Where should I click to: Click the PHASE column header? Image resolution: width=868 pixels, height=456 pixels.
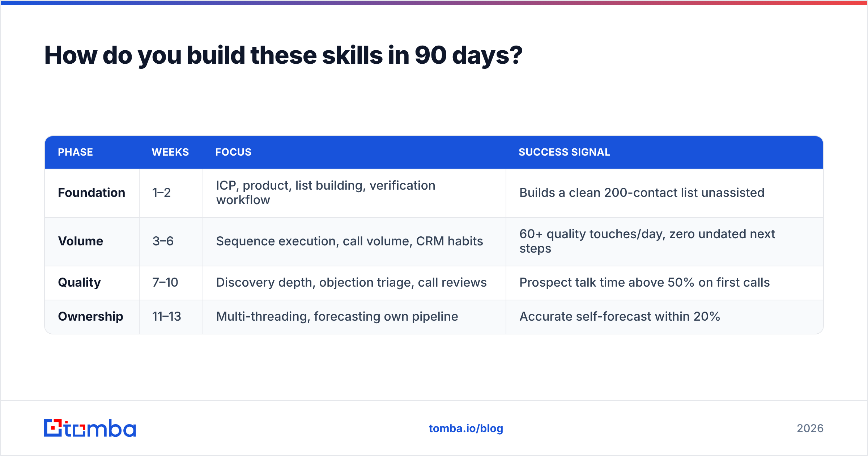(x=76, y=152)
